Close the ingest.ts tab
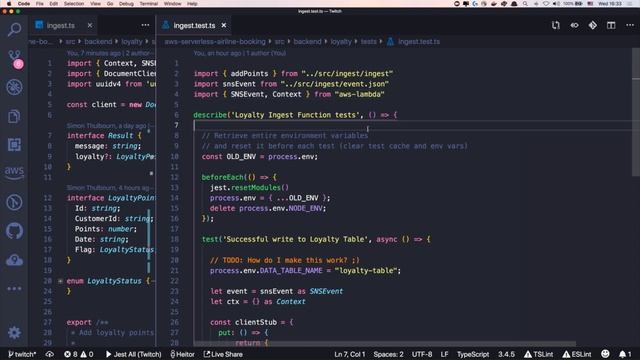This screenshot has width=640, height=360. (90, 25)
